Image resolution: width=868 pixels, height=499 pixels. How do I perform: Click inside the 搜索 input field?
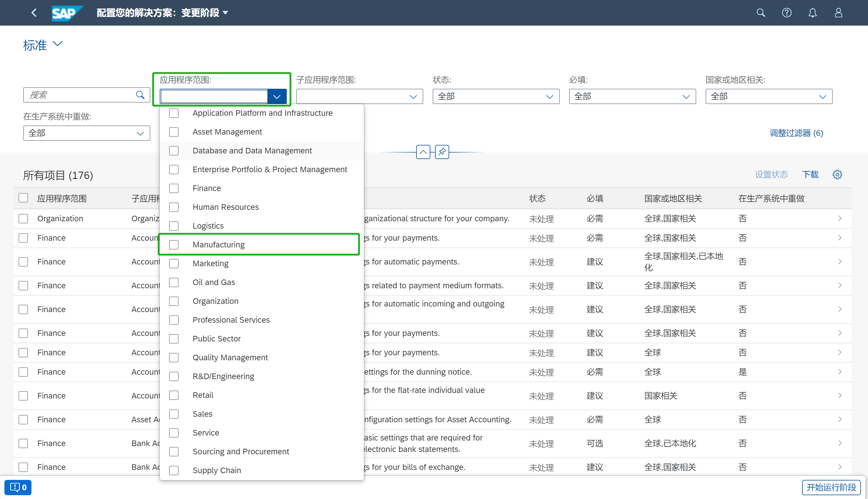[79, 95]
